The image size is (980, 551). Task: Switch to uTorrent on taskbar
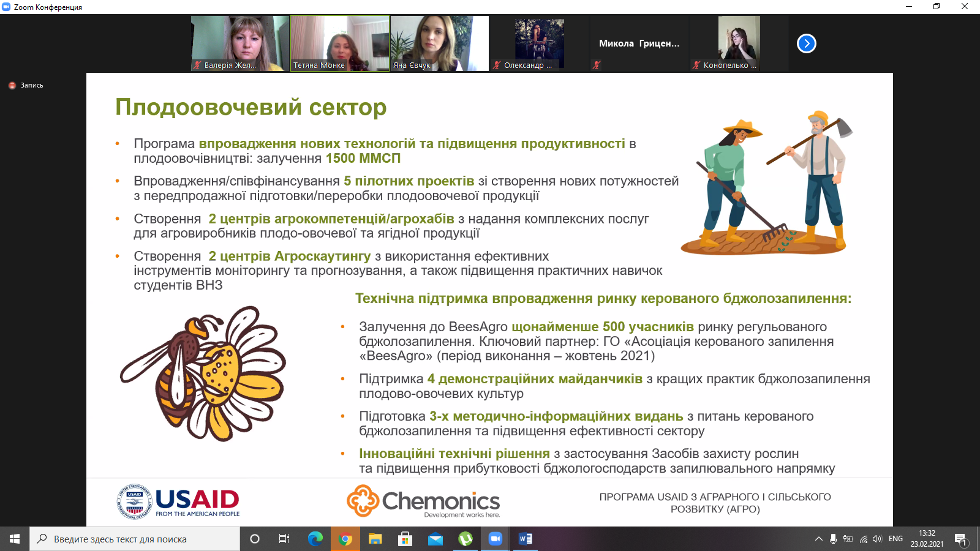466,539
